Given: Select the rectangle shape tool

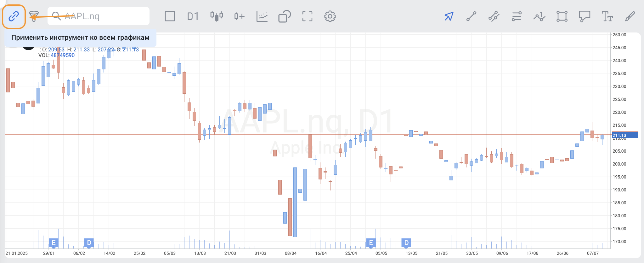Looking at the screenshot, I should 562,16.
